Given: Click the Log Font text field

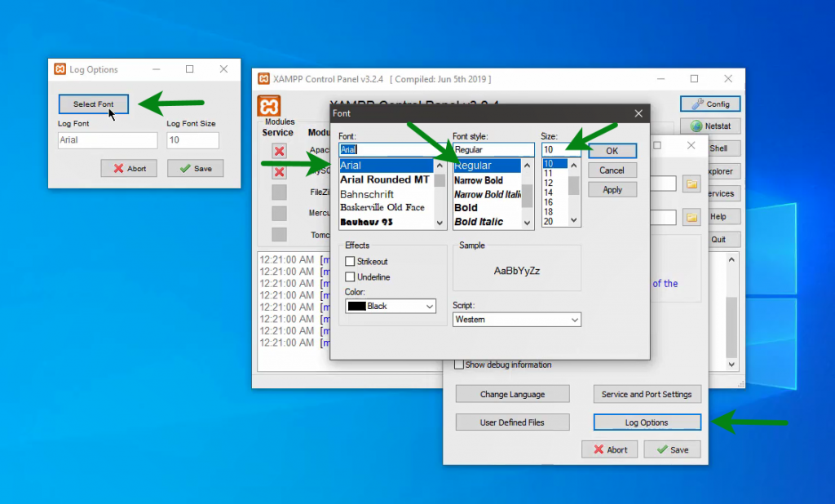Looking at the screenshot, I should click(x=108, y=140).
